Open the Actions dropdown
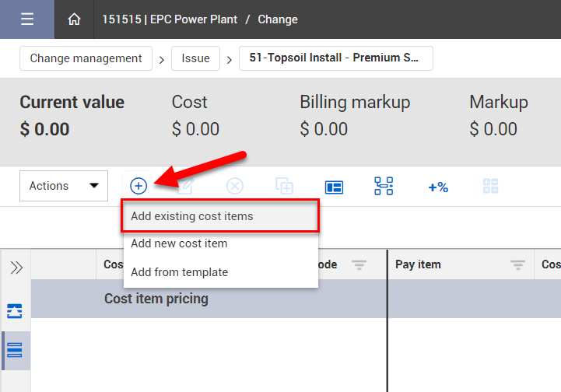Screen dimensions: 561x392 [64, 186]
